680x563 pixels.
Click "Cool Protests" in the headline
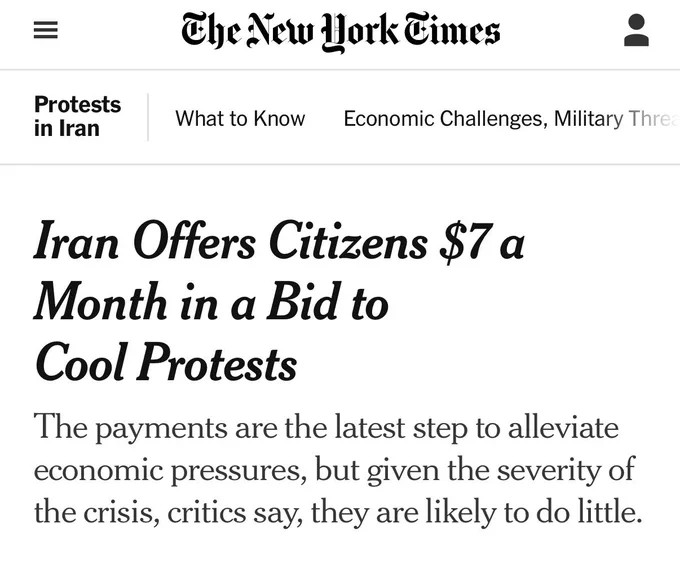(166, 361)
